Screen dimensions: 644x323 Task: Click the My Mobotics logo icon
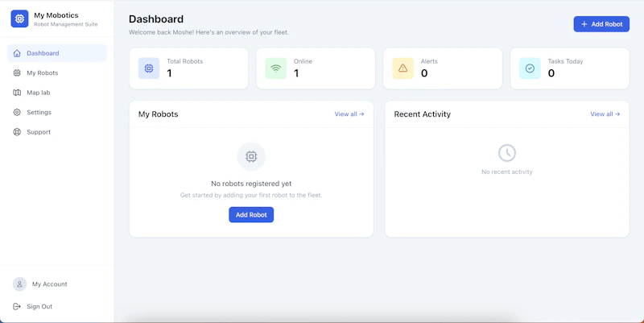pos(19,19)
